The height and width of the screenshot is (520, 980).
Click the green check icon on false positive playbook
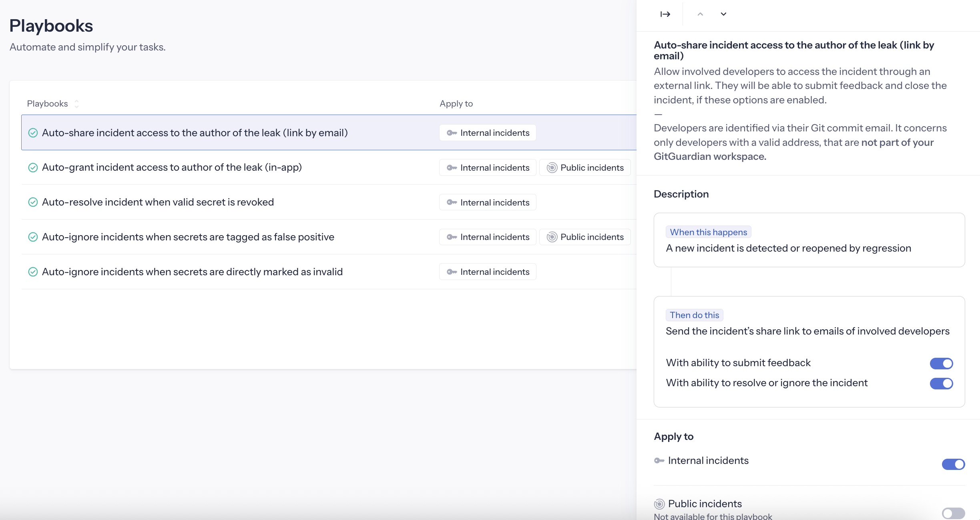(33, 237)
